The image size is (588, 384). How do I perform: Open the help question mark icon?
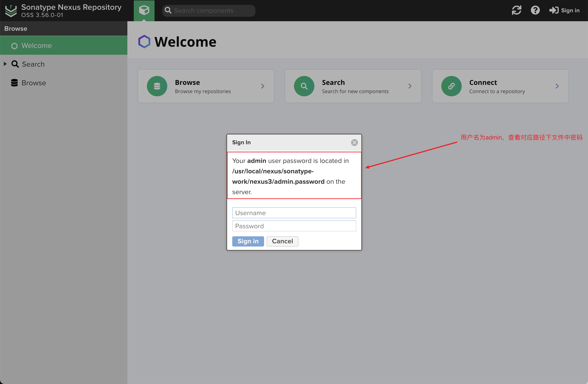535,10
